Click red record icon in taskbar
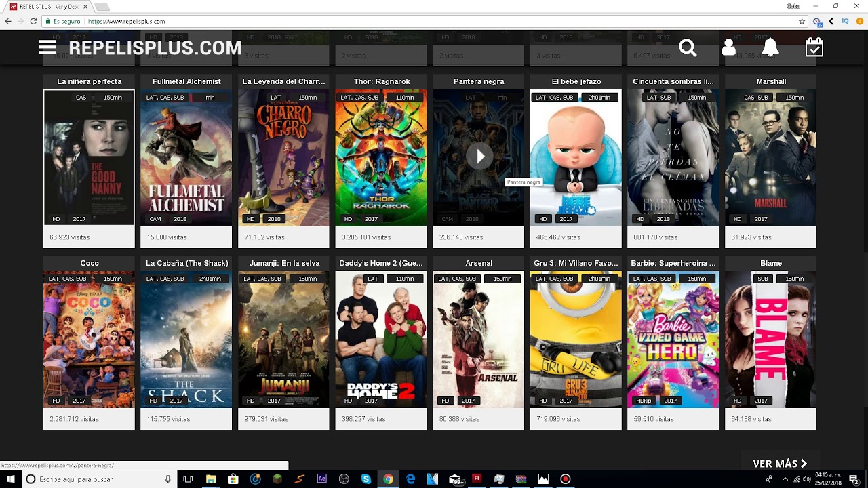This screenshot has height=488, width=868. 565,479
